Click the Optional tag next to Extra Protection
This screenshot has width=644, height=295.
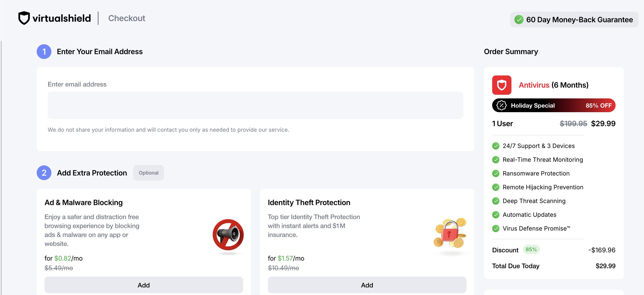point(148,173)
